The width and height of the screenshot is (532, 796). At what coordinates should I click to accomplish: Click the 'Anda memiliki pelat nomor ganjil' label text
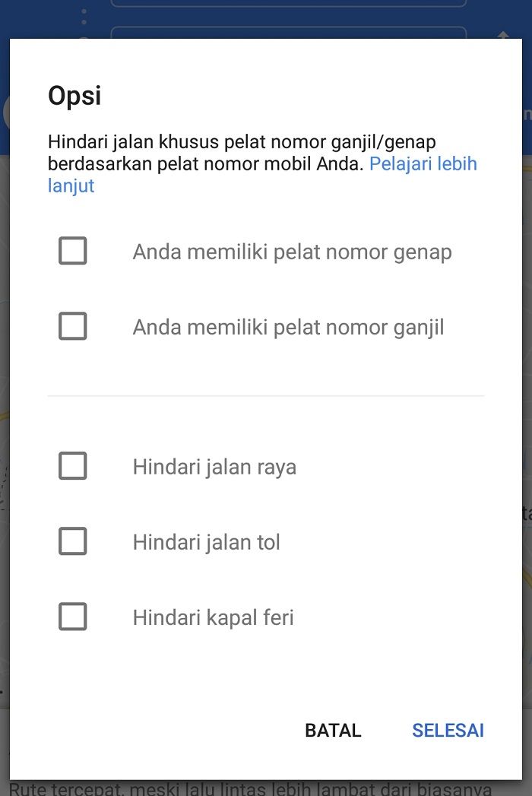288,328
